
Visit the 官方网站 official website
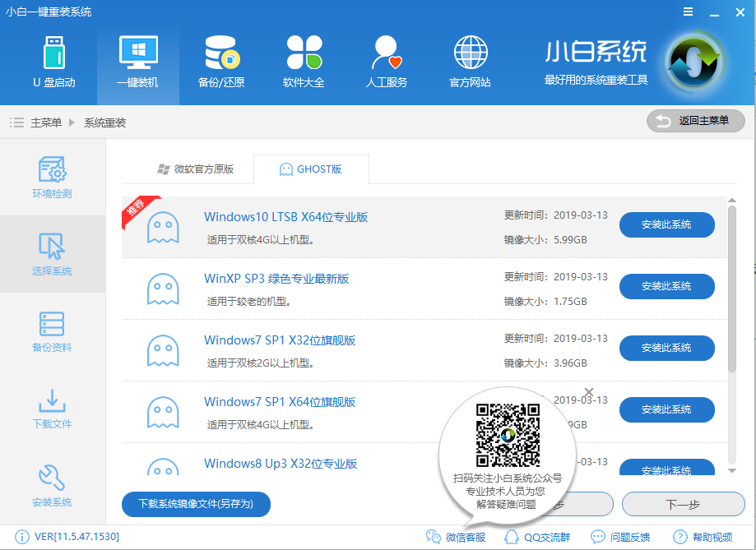click(x=470, y=62)
